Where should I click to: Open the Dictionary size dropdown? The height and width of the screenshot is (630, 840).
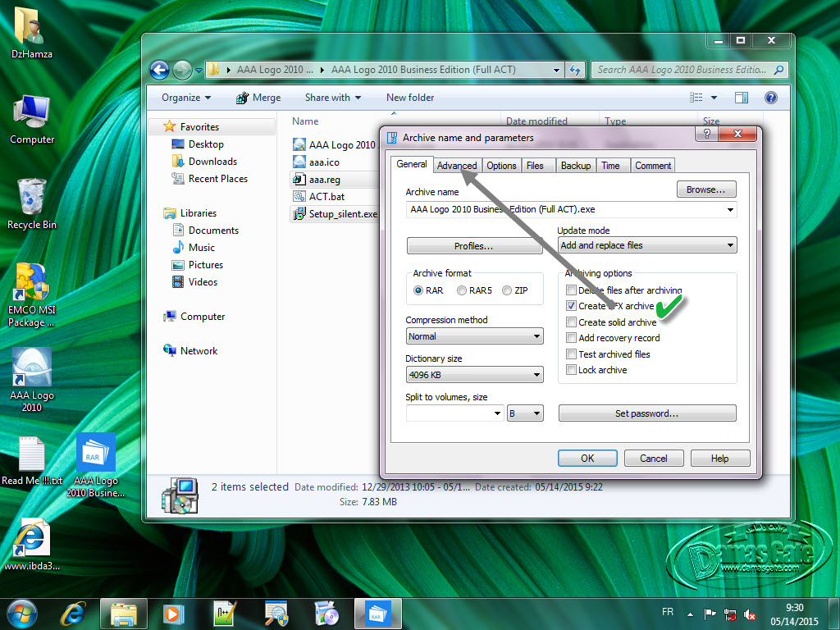point(474,374)
